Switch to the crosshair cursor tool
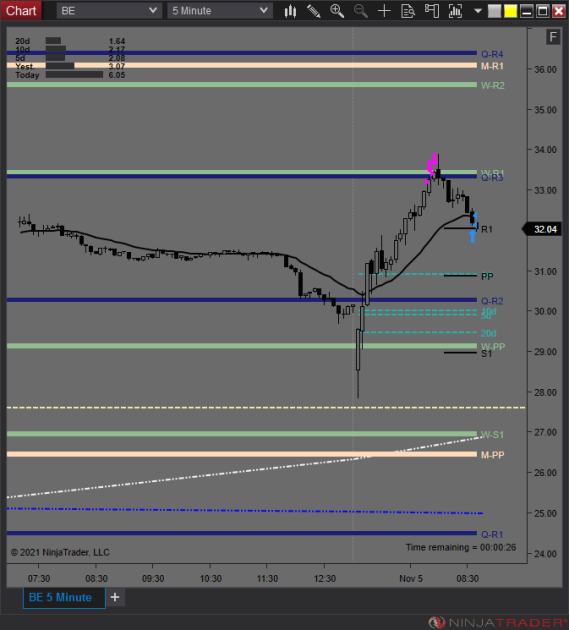 coord(384,11)
